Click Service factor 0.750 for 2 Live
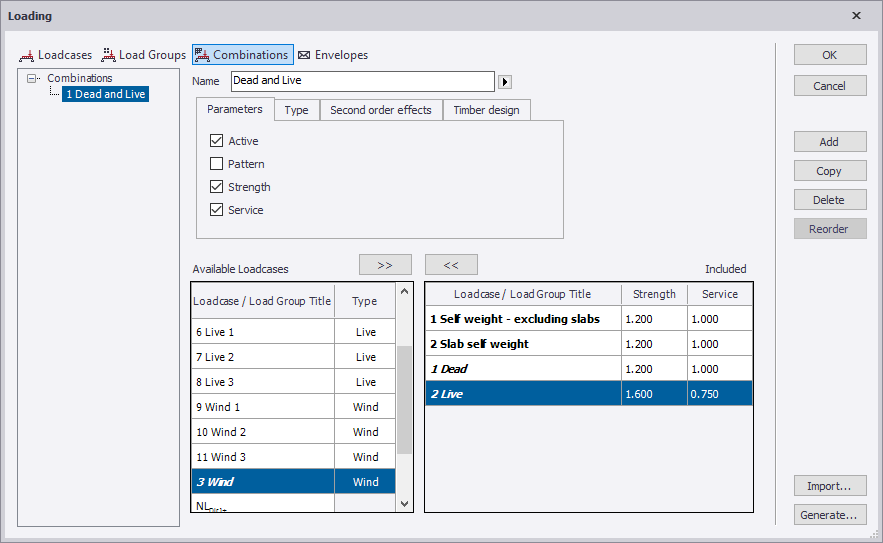 click(x=720, y=394)
